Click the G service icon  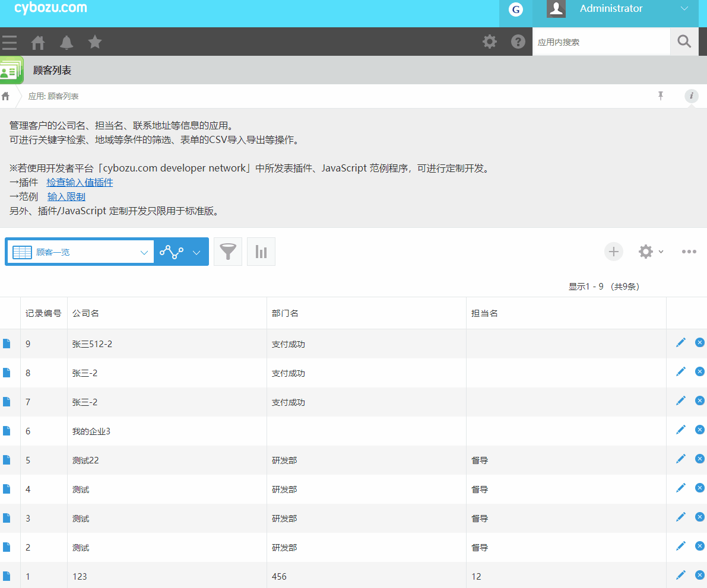[515, 9]
